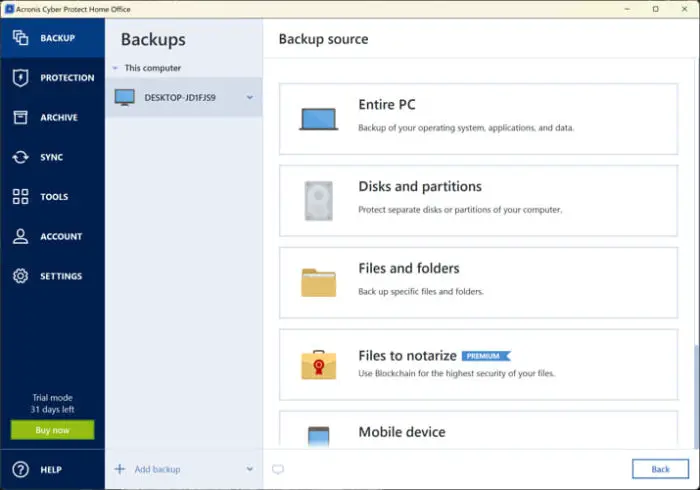Click the Files and folders folder icon
This screenshot has height=490, width=700.
[318, 282]
